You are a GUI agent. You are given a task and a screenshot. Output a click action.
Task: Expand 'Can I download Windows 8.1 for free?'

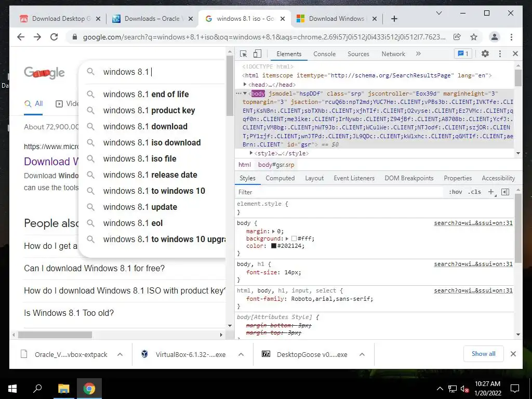tap(125, 269)
